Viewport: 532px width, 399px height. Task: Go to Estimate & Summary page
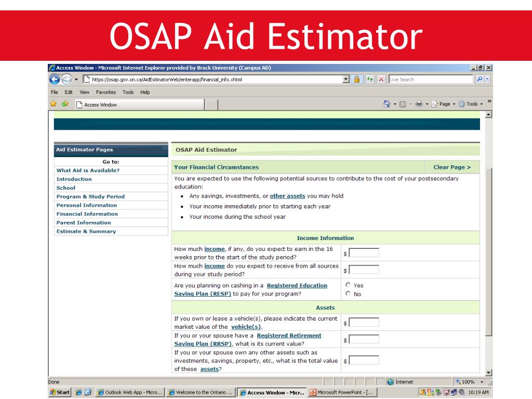(86, 231)
